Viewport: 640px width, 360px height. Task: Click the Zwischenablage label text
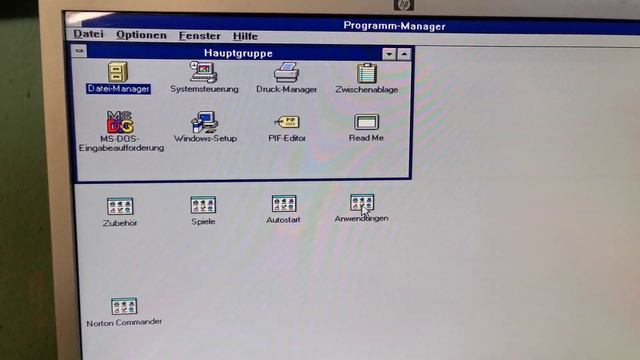coord(367,89)
